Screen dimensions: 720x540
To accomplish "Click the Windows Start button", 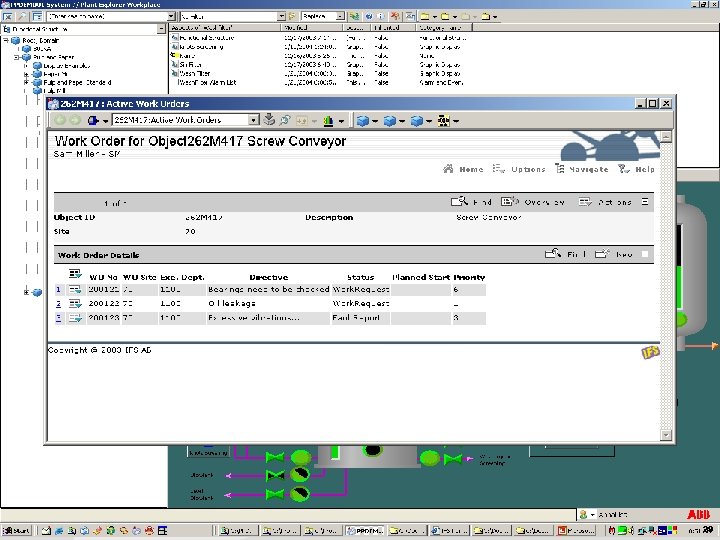I will [x=17, y=530].
